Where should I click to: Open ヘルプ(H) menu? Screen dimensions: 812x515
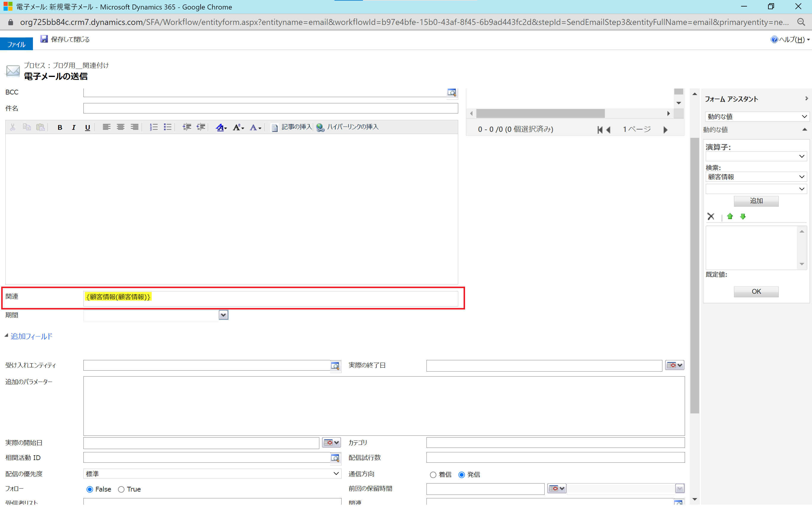[x=790, y=40]
